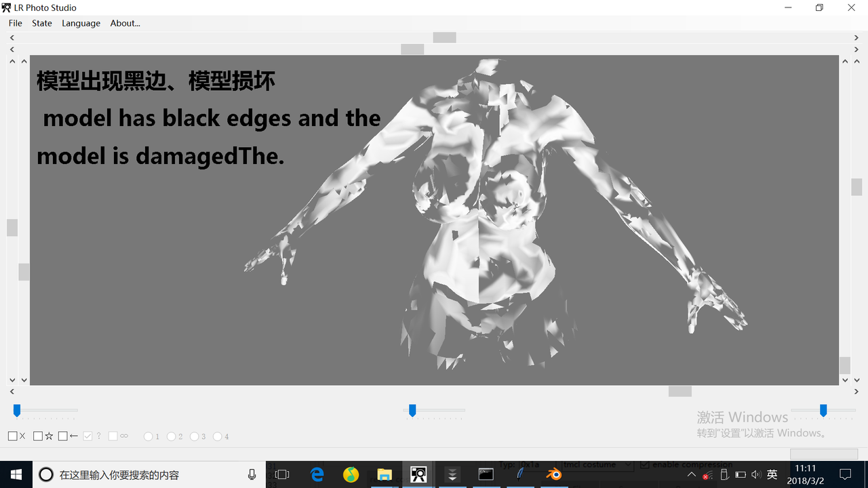The image size is (868, 488).
Task: Open the Language menu
Action: click(x=81, y=23)
